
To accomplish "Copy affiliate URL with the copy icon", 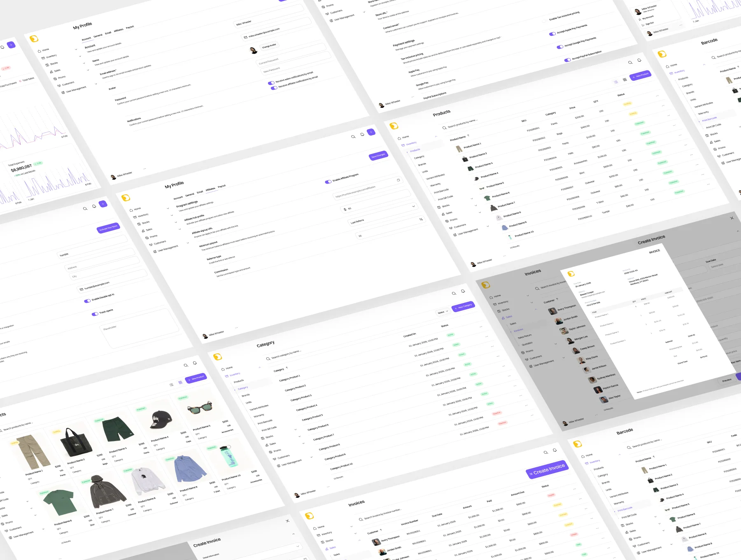I will [x=398, y=180].
